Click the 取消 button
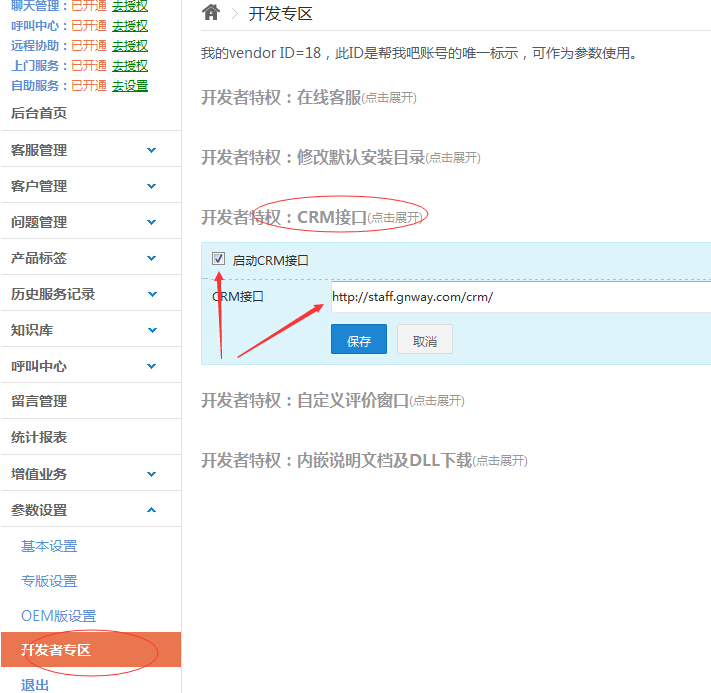This screenshot has width=711, height=693. pos(424,340)
